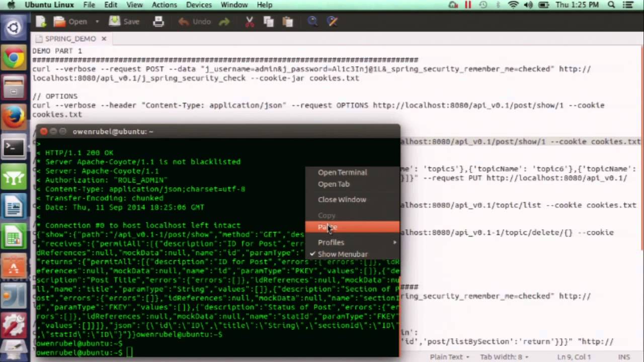This screenshot has width=644, height=362.
Task: Open the Terminal launcher icon
Action: coord(14,147)
